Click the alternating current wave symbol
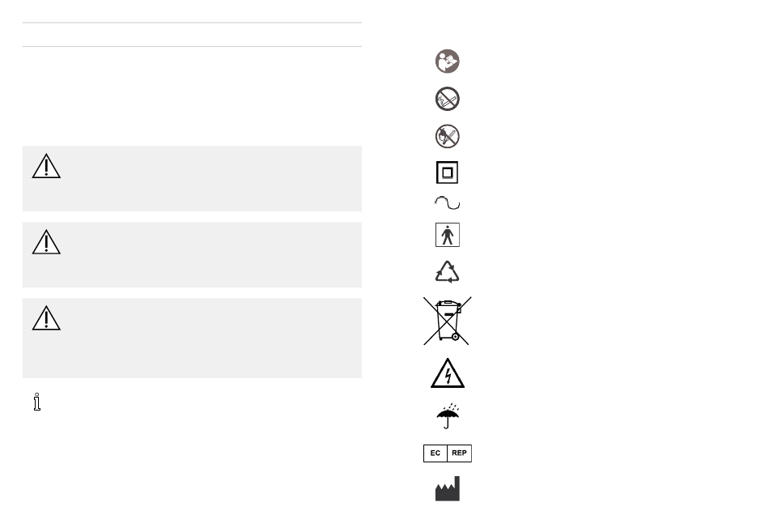This screenshot has width=769, height=532. [448, 202]
